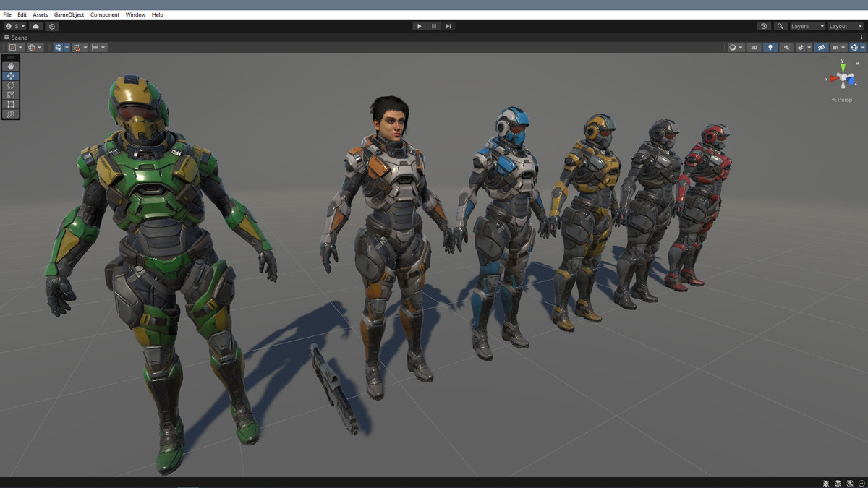868x488 pixels.
Task: Open the Layout dropdown
Action: pyautogui.click(x=845, y=26)
